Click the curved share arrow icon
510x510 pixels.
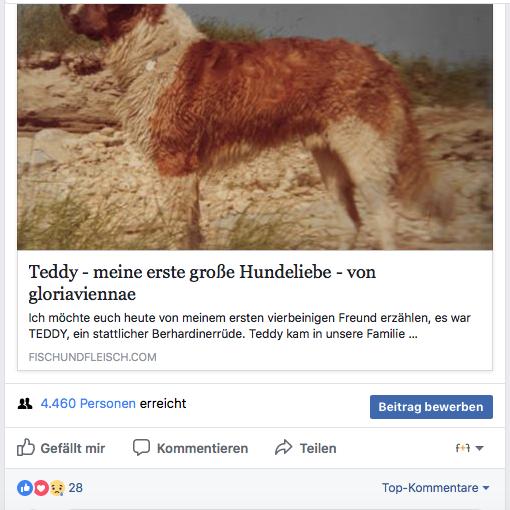point(283,447)
